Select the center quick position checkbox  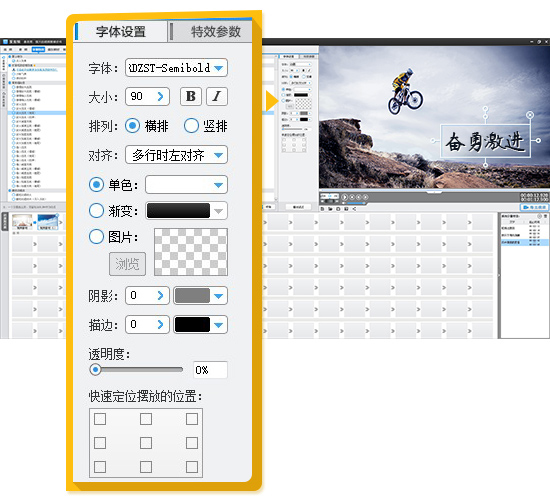[x=146, y=443]
